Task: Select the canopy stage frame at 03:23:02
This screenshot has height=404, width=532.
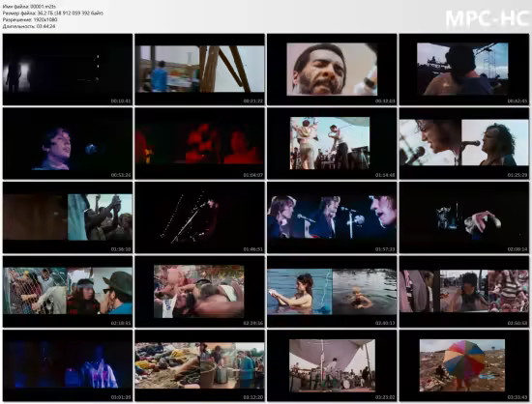Action: click(x=332, y=365)
